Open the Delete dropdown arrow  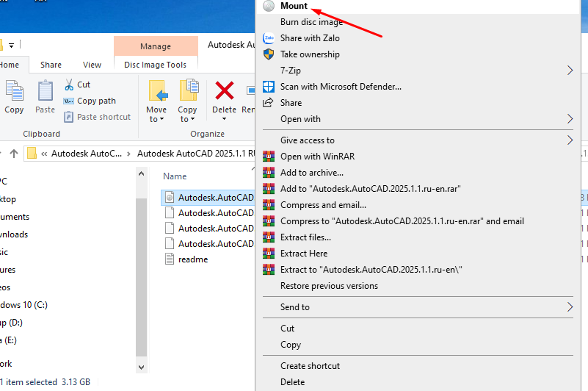224,119
